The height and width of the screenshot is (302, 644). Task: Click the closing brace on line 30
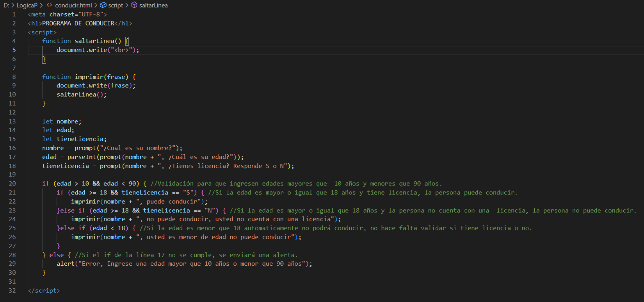(44, 273)
